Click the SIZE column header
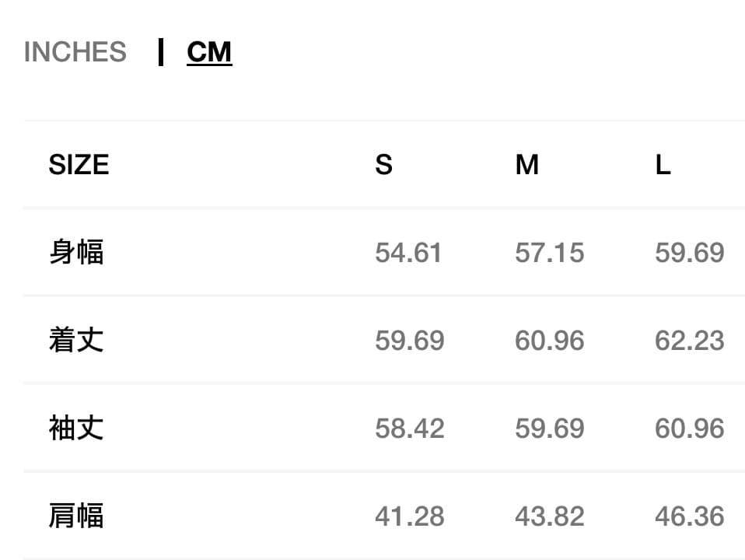Image resolution: width=745 pixels, height=560 pixels. click(x=79, y=165)
